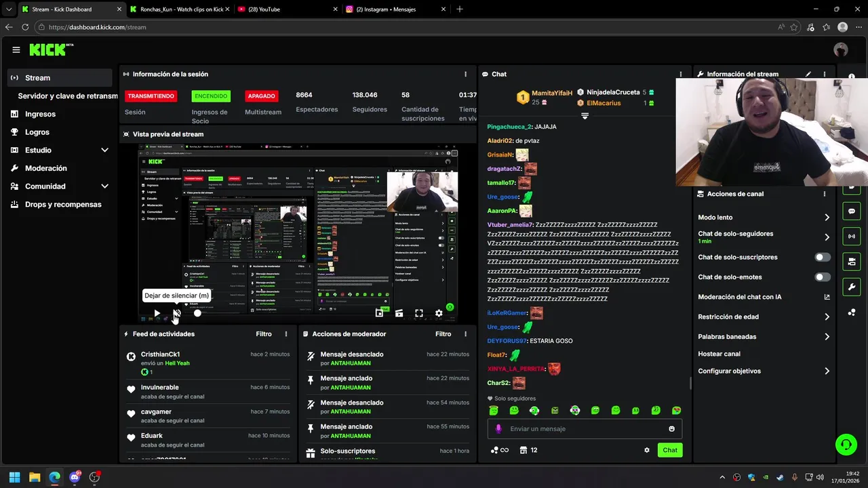
Task: Open Windows Start menu
Action: coord(14,477)
